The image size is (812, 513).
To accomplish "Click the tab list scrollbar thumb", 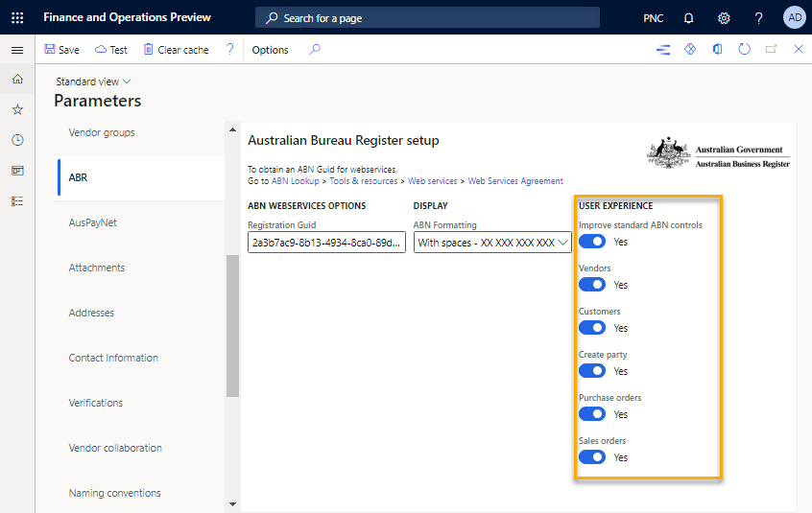I will (232, 326).
